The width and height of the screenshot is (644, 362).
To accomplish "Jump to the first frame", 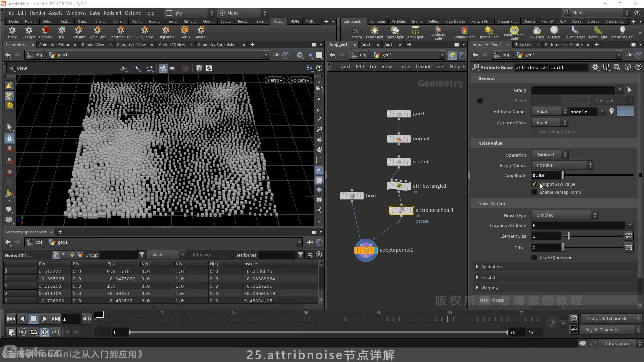I will tap(11, 319).
